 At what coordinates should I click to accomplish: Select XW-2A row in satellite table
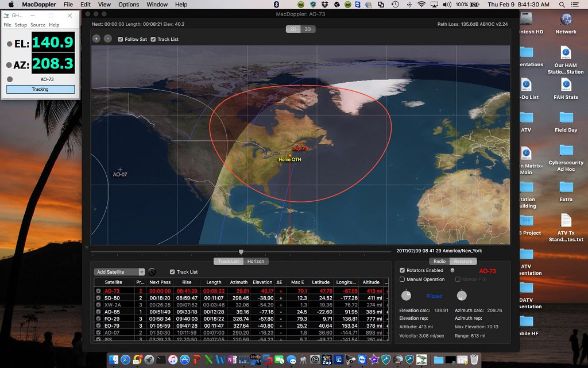point(241,305)
